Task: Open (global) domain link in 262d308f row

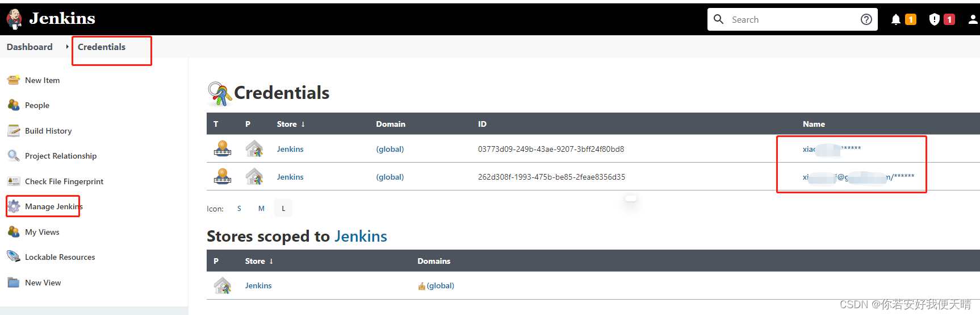Action: coord(390,177)
